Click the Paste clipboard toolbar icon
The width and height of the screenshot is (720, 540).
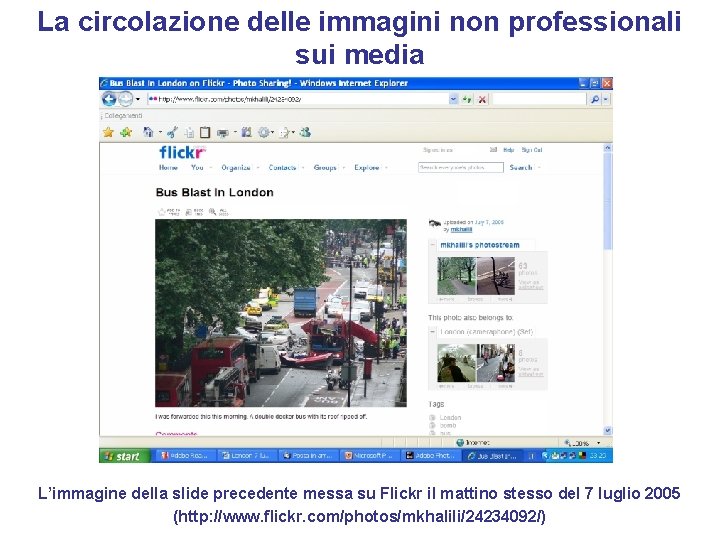point(205,132)
